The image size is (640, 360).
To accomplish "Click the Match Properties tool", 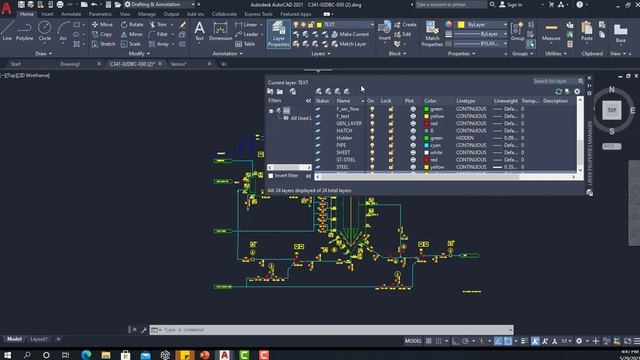I will (x=432, y=34).
